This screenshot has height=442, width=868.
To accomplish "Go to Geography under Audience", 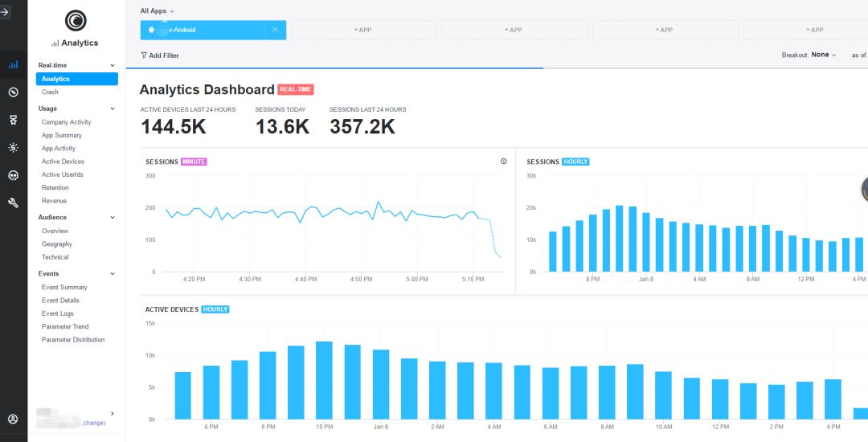I will tap(56, 244).
